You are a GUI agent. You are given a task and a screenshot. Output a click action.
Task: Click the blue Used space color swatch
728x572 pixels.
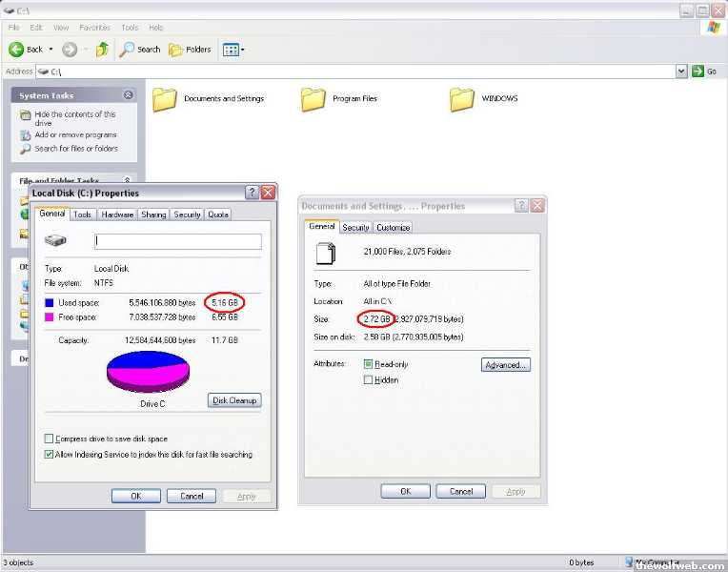[51, 302]
